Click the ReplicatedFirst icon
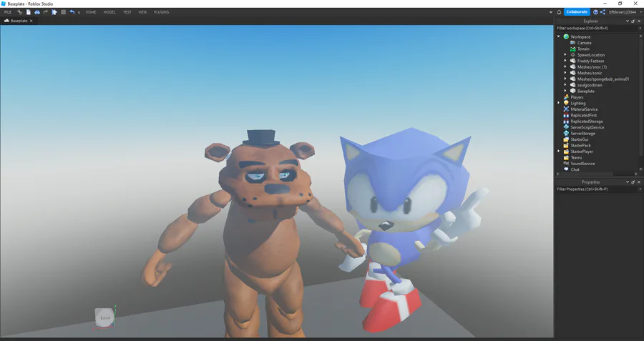644x341 pixels. [566, 115]
